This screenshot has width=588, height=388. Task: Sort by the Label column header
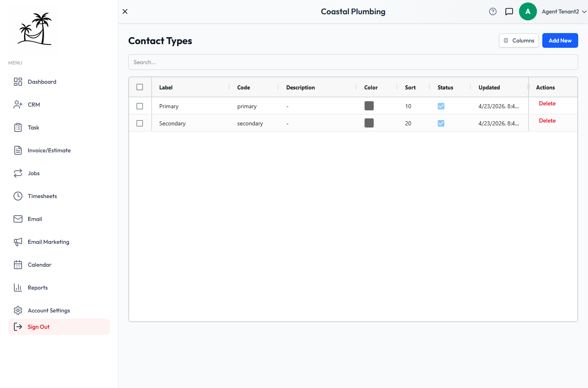(x=166, y=87)
